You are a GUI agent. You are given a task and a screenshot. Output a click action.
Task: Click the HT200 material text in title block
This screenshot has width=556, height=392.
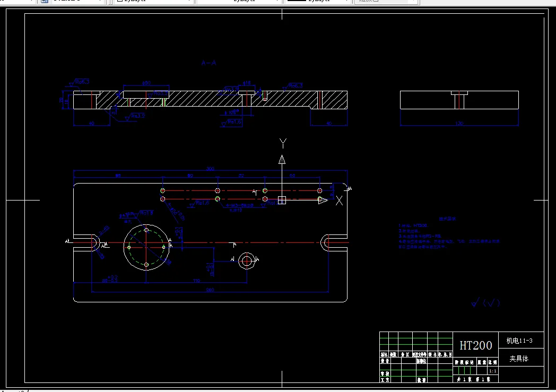[x=476, y=345]
